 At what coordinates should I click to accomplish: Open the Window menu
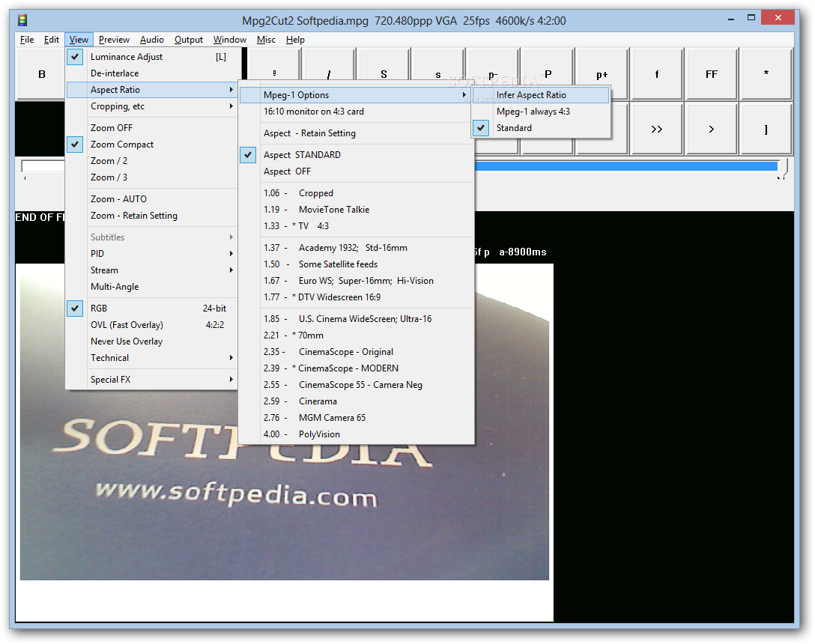click(x=230, y=40)
